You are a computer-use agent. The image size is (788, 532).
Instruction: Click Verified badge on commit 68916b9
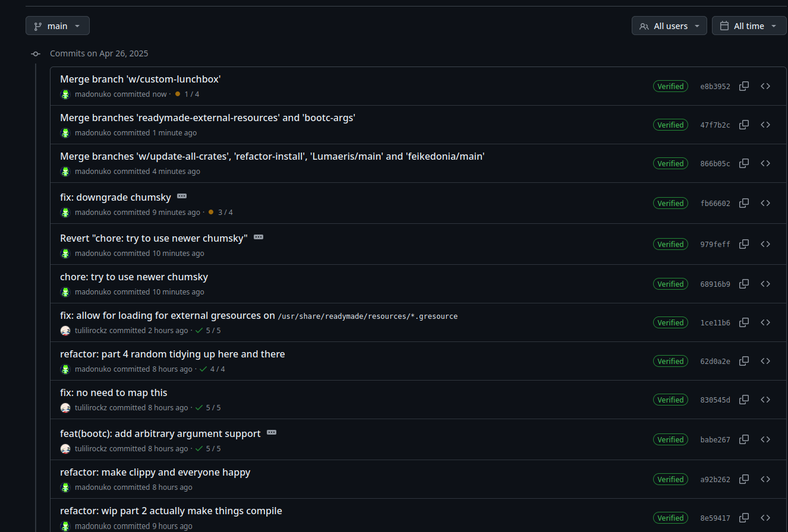click(670, 284)
